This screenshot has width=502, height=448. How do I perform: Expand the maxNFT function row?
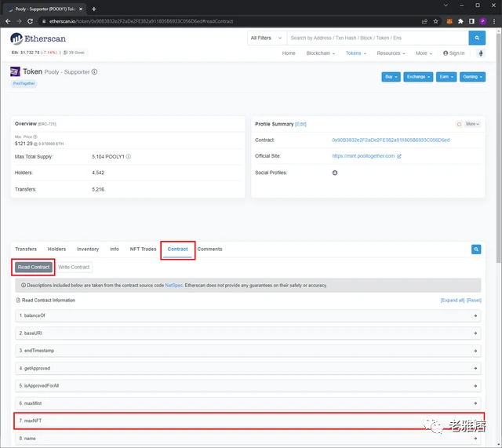click(x=248, y=421)
